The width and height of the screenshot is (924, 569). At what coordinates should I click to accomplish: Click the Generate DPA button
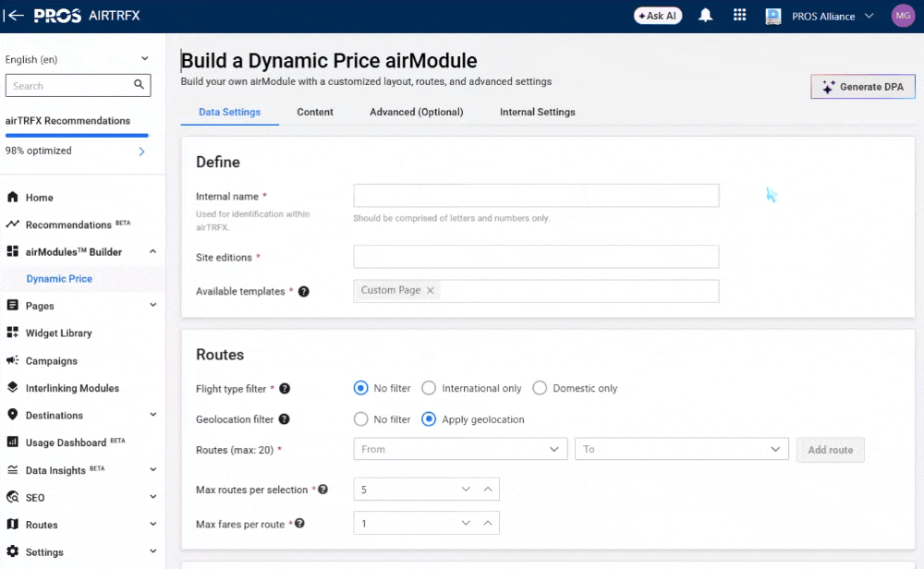[863, 87]
